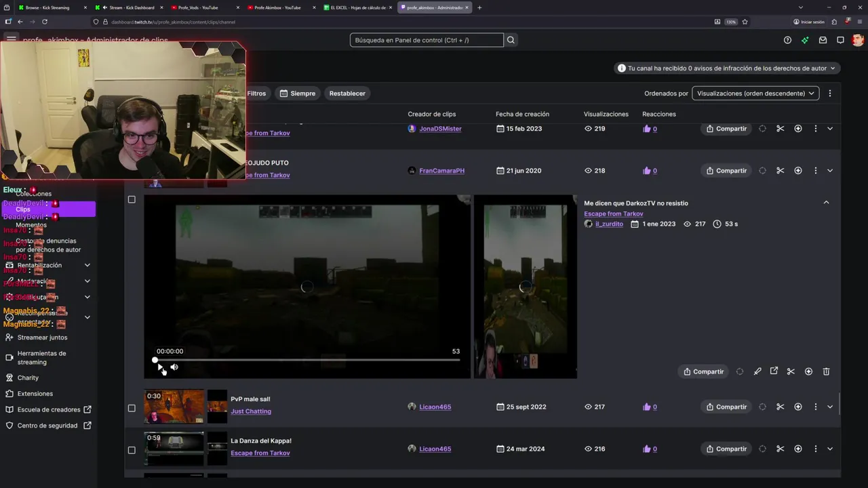
Task: Open Extensiones in the sidebar
Action: click(35, 394)
